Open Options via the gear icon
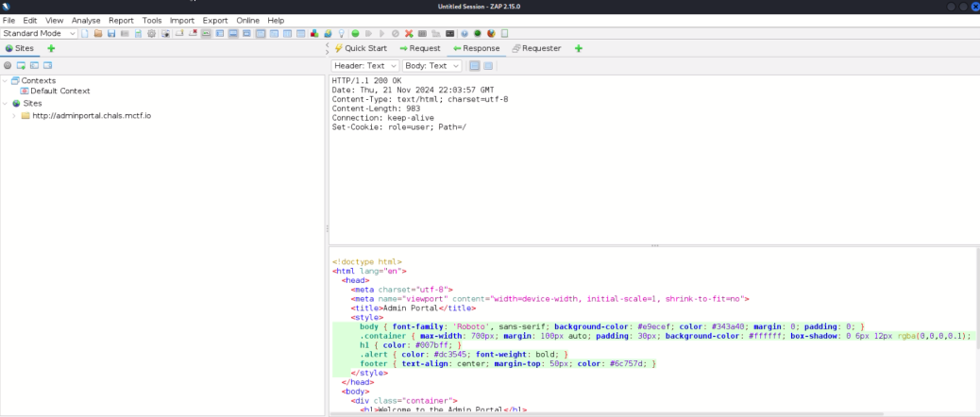Screen dimensions: 980x417 pos(151,34)
